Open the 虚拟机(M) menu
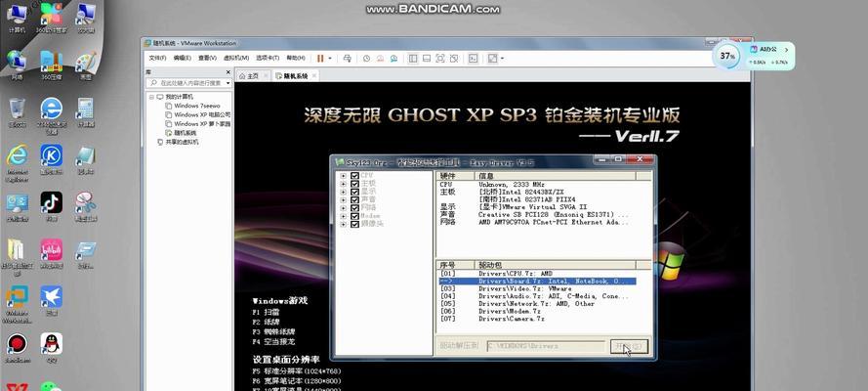This screenshot has width=868, height=391. pos(236,58)
